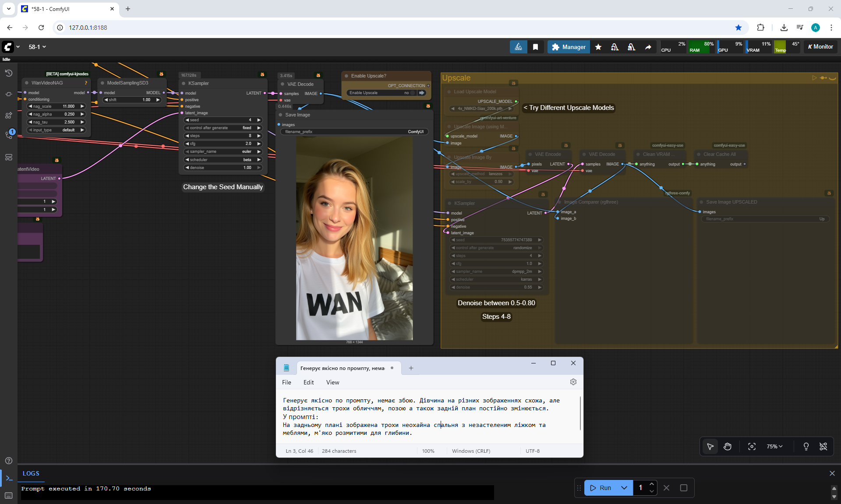Screen dimensions: 841x504
Task: Click the star favorites icon
Action: click(598, 47)
